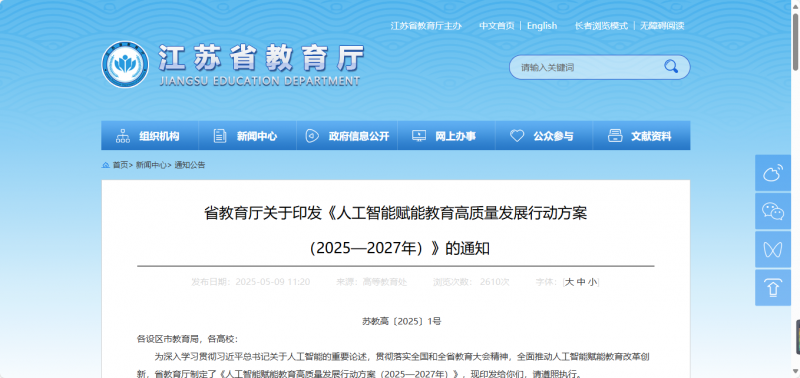Viewport: 800px width, 378px height.
Task: Click the 文献资料 printer icon
Action: (x=615, y=136)
